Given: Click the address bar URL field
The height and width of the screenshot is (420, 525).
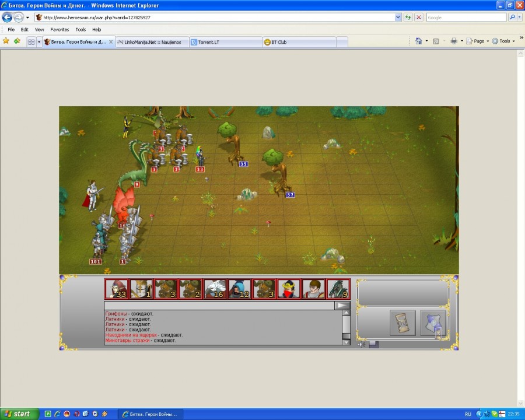Looking at the screenshot, I should [x=214, y=17].
